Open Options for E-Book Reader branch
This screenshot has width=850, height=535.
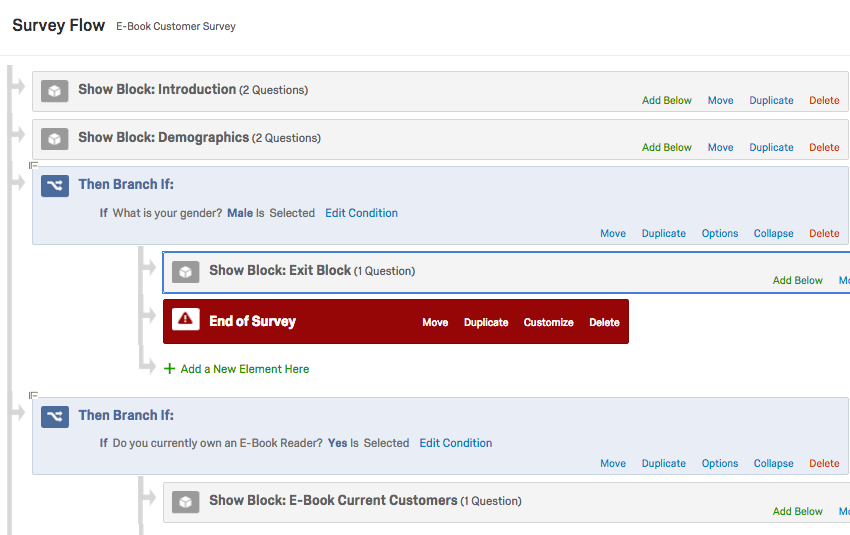point(720,463)
